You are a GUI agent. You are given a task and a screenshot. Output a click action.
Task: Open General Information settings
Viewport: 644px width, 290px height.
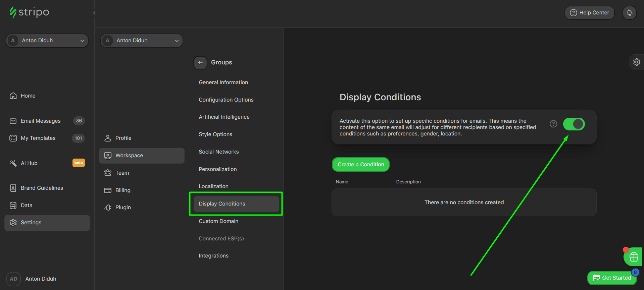coord(223,82)
